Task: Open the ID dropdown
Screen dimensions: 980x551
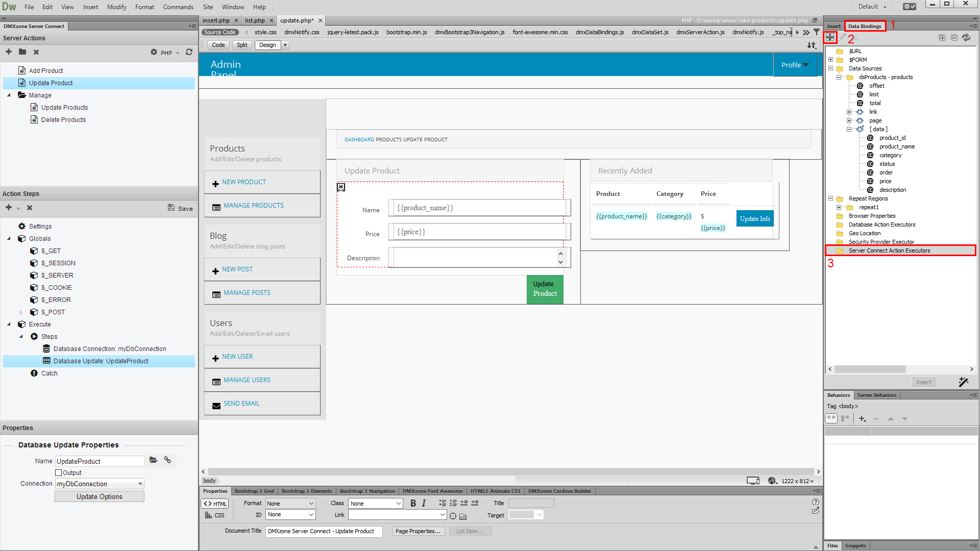Action: [290, 515]
